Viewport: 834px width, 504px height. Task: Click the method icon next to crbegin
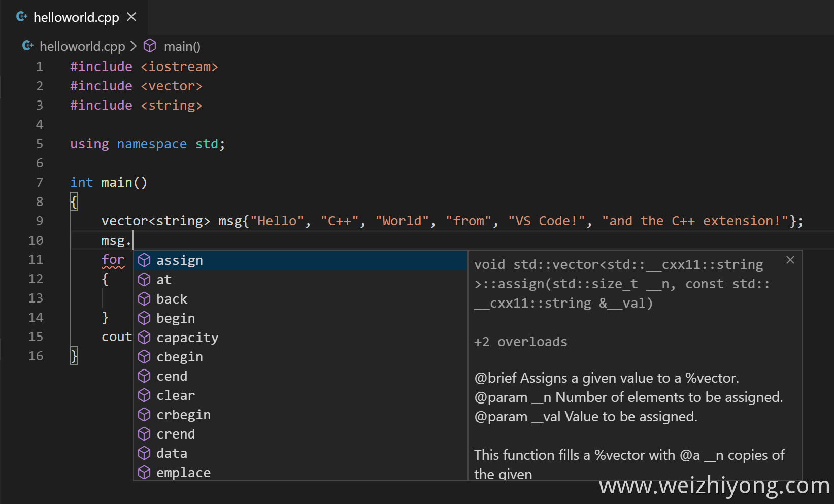pyautogui.click(x=144, y=415)
